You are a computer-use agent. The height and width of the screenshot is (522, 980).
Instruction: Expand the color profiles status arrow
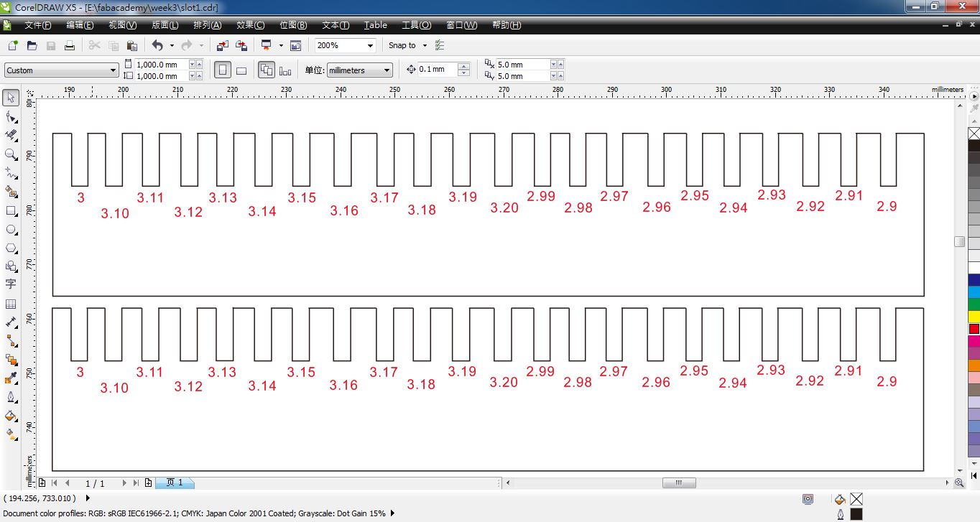pyautogui.click(x=392, y=513)
